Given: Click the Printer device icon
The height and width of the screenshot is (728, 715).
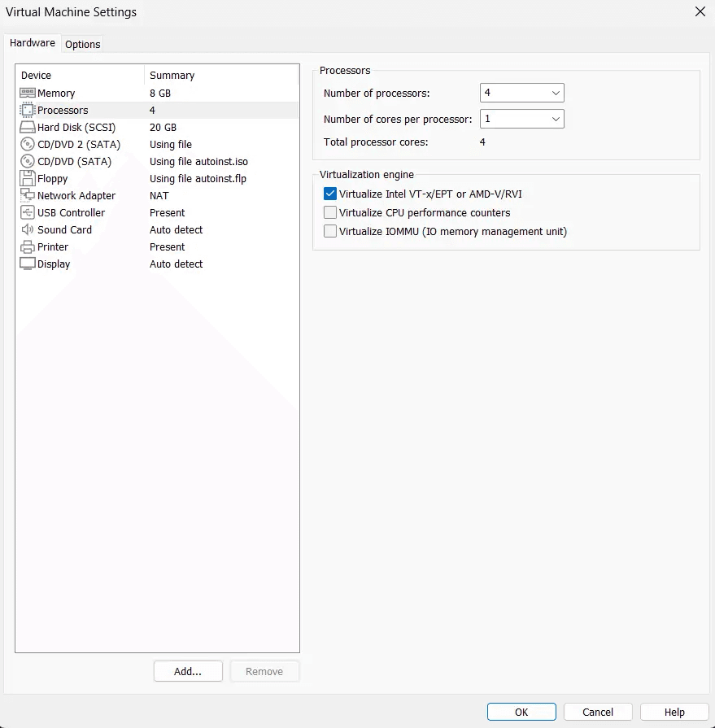Looking at the screenshot, I should [x=28, y=247].
